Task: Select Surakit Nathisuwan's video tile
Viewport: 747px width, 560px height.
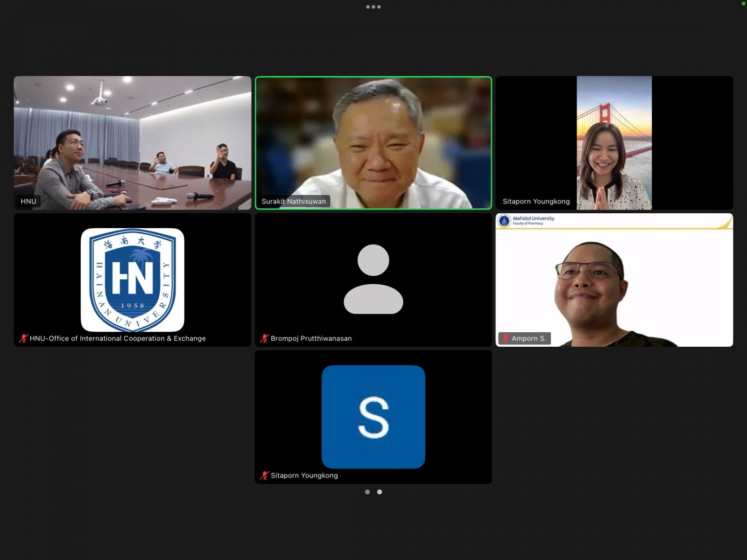Action: click(x=373, y=143)
